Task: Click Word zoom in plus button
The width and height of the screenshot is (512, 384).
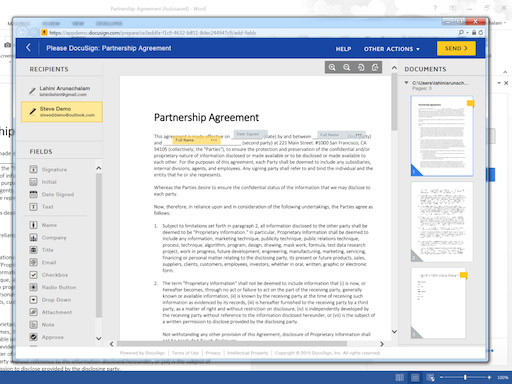Action: pyautogui.click(x=489, y=377)
